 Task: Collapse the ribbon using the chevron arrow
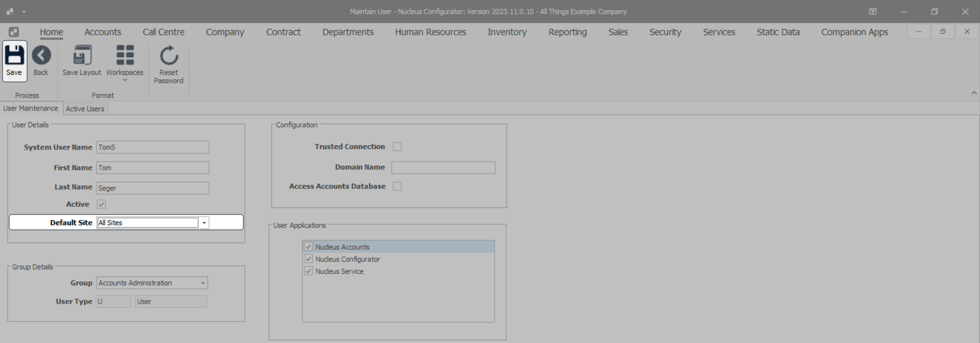click(x=973, y=93)
